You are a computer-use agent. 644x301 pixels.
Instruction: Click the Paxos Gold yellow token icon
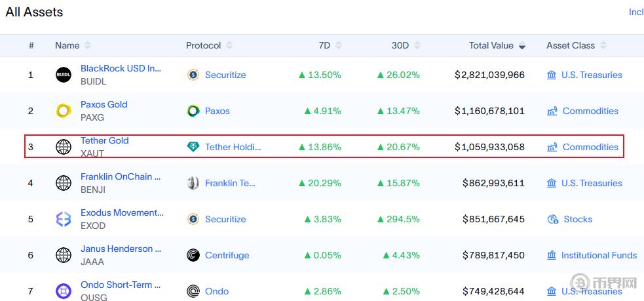click(64, 111)
